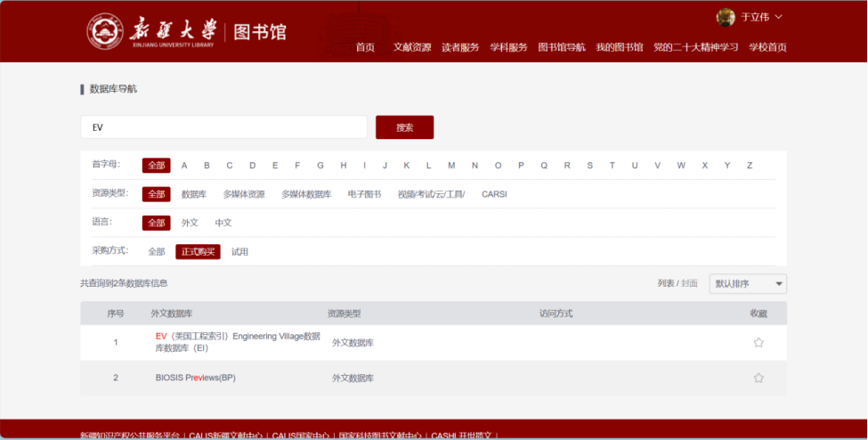Open 国家科技图书文献中心 footer link
This screenshot has width=868, height=440.
pos(380,436)
